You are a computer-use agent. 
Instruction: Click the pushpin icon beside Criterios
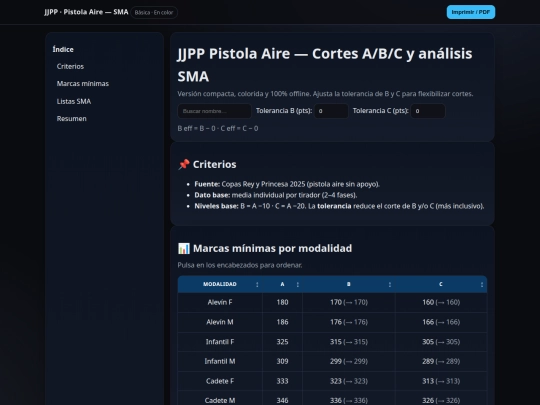point(184,164)
